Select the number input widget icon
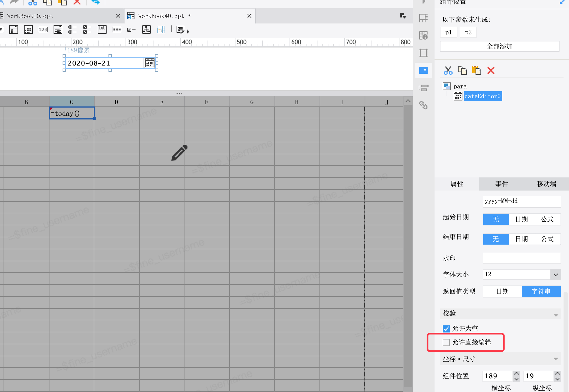The image size is (569, 392). [43, 29]
